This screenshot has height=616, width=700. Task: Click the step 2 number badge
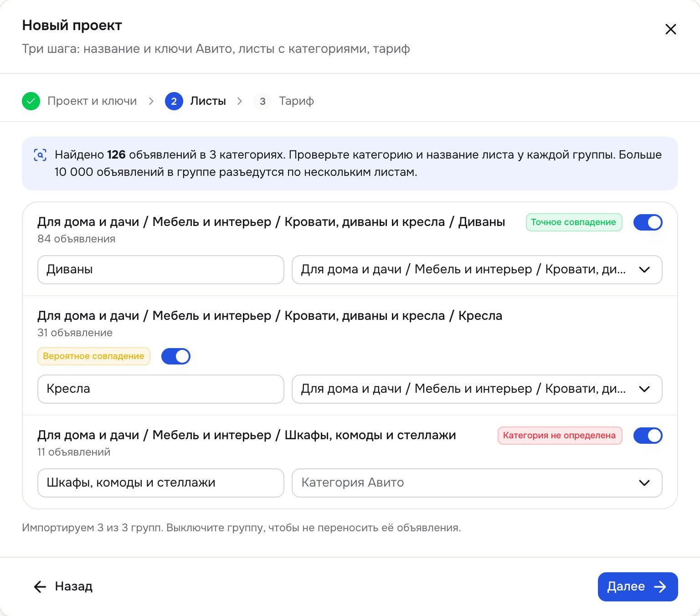click(174, 101)
